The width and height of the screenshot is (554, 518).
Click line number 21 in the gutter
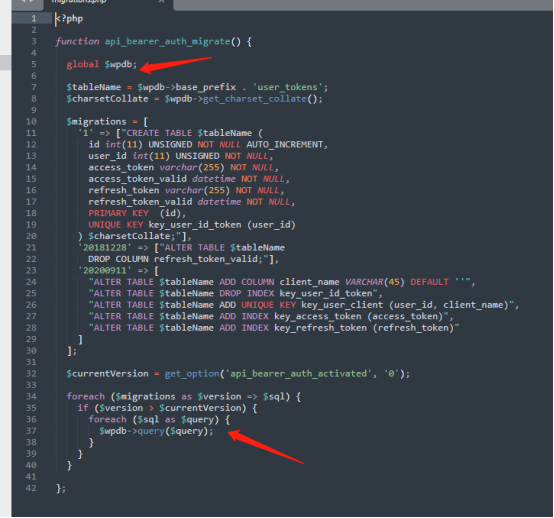[31, 248]
